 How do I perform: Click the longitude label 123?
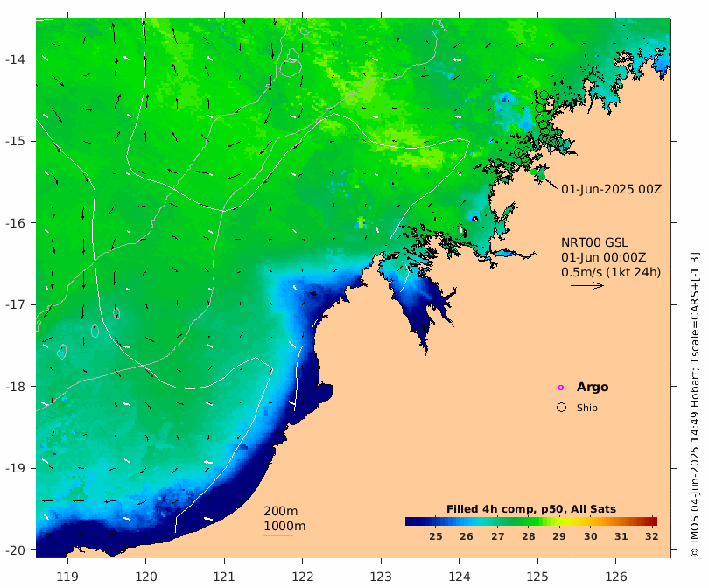click(x=381, y=577)
